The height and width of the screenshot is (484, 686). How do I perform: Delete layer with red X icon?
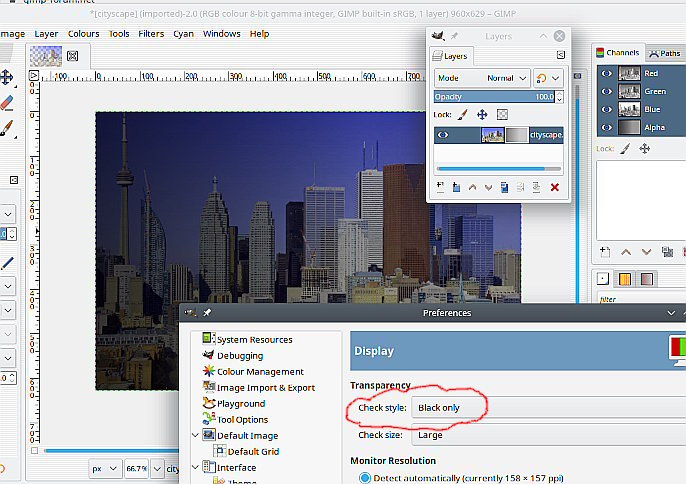click(x=554, y=187)
